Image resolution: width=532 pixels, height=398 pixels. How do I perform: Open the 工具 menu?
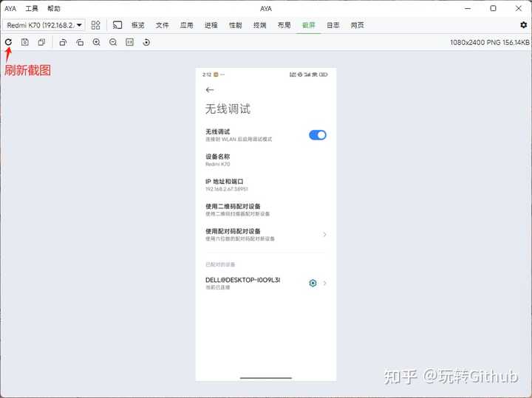pos(32,8)
